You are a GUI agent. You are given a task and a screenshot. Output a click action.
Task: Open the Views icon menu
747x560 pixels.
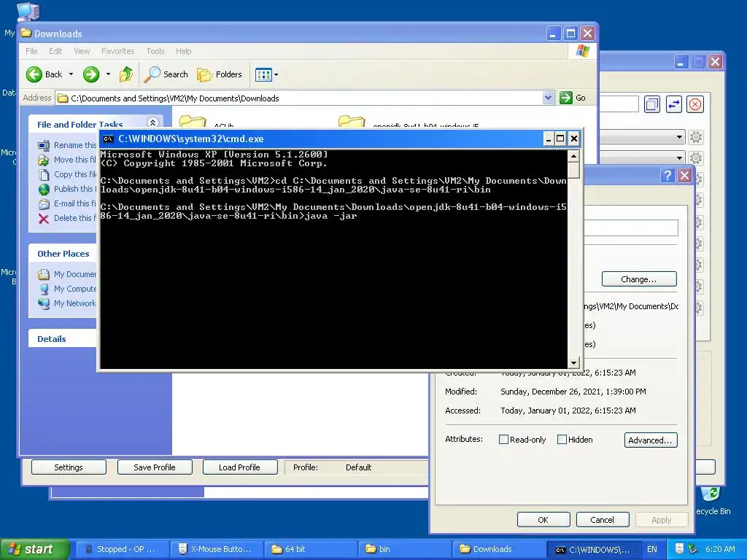click(x=266, y=74)
